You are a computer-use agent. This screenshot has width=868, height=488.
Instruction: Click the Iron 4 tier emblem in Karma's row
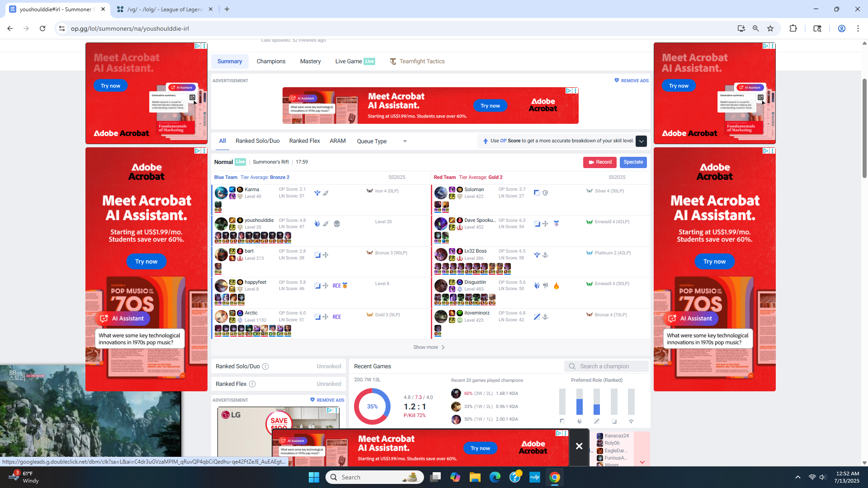(x=370, y=191)
